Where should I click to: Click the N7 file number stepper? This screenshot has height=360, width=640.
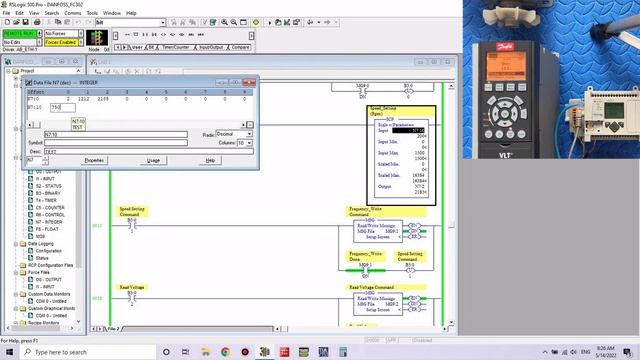(x=45, y=160)
